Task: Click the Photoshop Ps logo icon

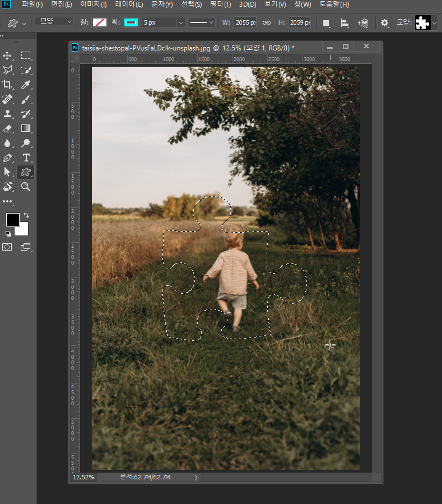Action: pyautogui.click(x=6, y=4)
